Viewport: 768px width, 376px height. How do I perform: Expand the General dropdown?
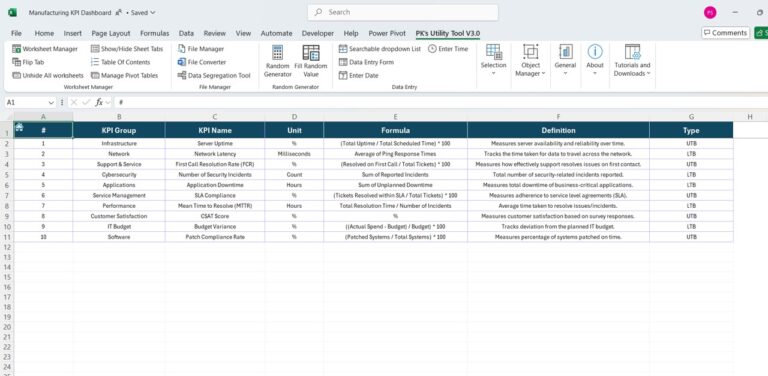565,73
